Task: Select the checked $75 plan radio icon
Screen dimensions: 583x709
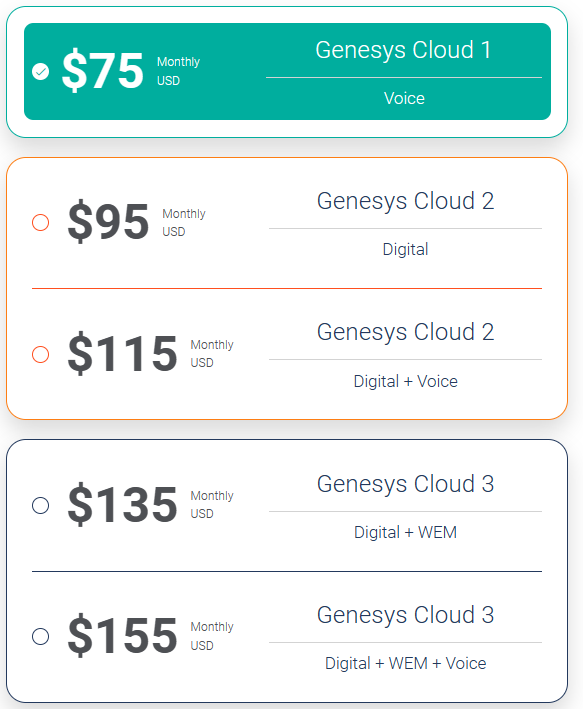Action: pyautogui.click(x=41, y=71)
